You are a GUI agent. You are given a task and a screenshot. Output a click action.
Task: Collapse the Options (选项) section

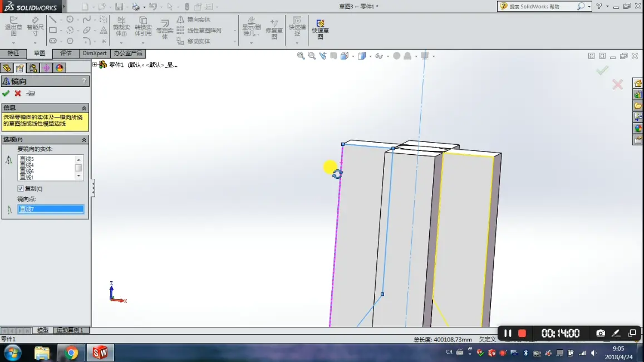pos(84,140)
